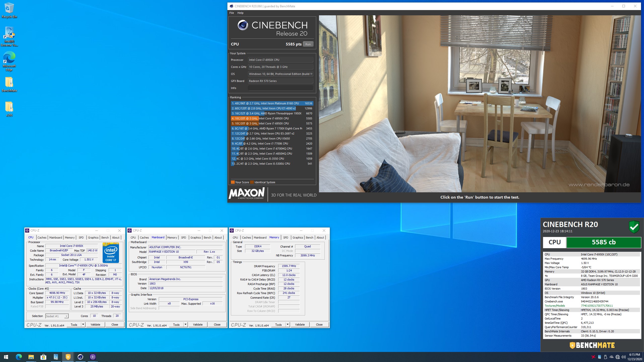Select the Graphics tab in the CPU-Z Memory window
The height and width of the screenshot is (362, 644).
click(x=298, y=238)
